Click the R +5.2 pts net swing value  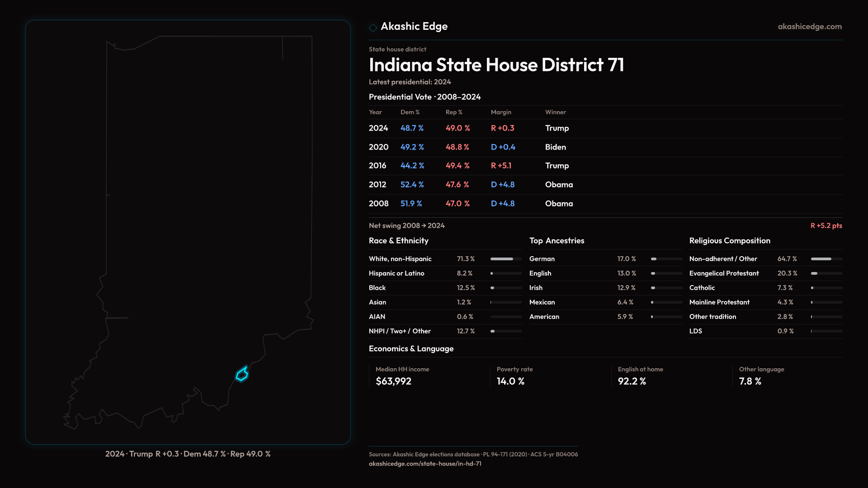826,225
